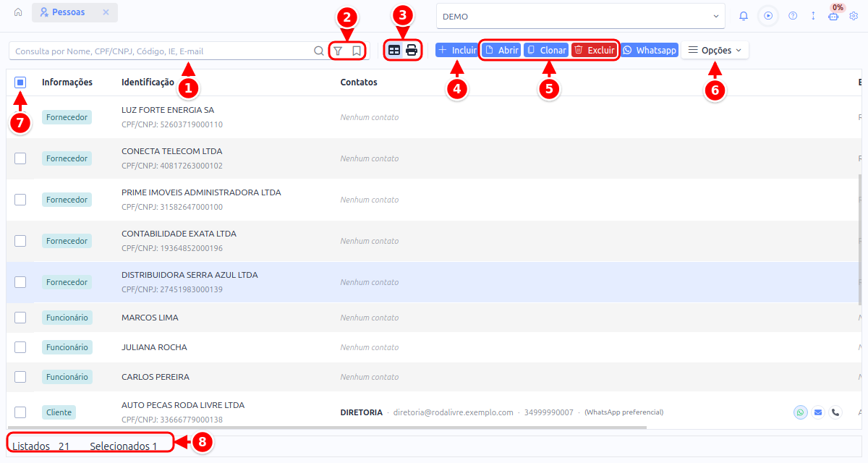Open the home page icon

point(18,12)
